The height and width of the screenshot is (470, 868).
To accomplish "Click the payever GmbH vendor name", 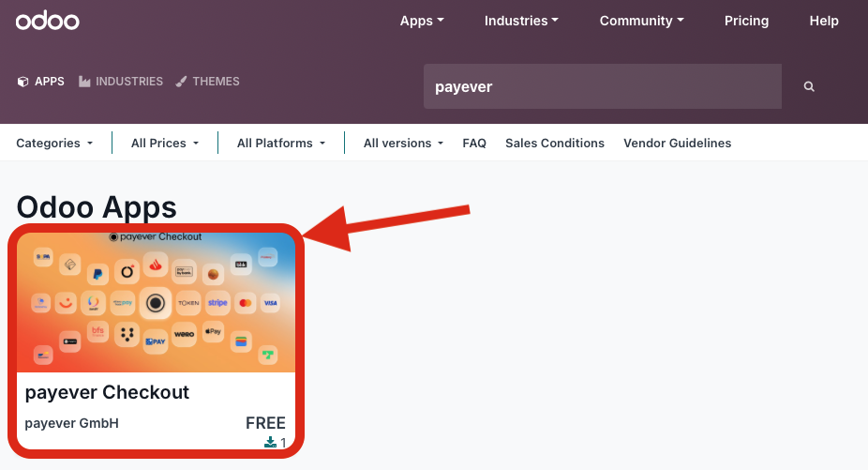I will 71,423.
